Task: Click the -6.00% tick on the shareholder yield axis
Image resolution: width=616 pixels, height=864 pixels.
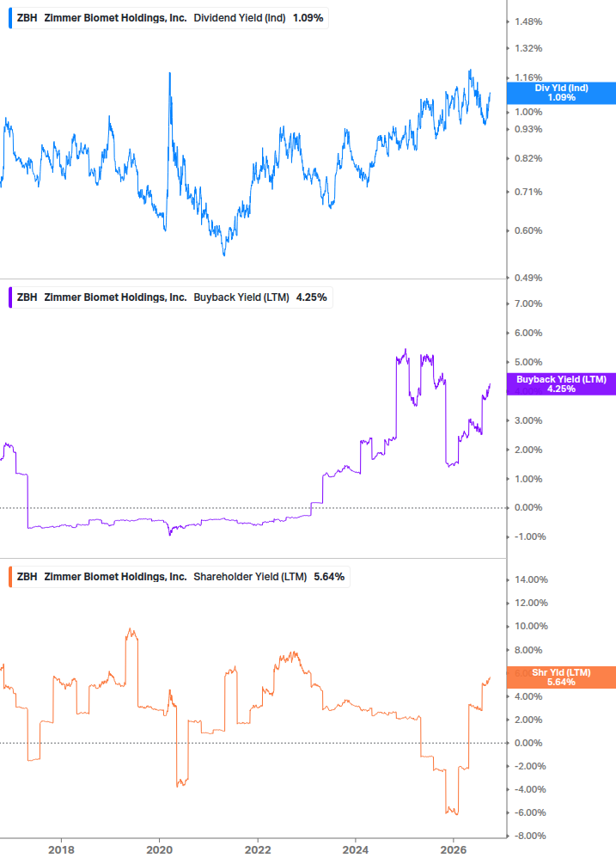Action: [x=530, y=812]
